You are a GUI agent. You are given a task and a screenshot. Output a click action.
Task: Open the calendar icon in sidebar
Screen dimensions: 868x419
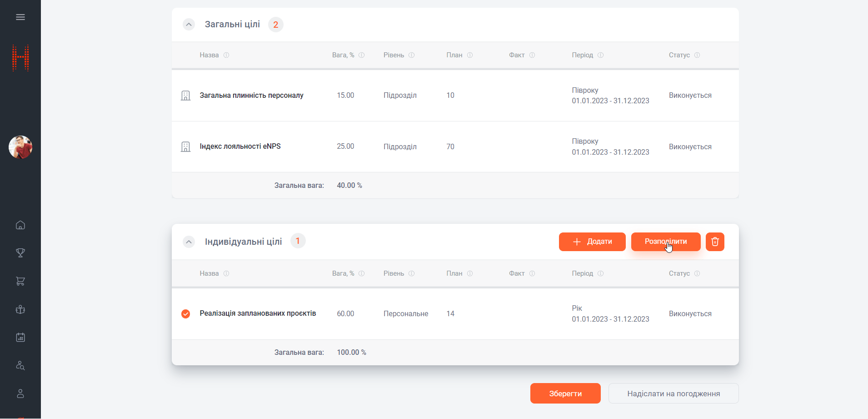(20, 337)
